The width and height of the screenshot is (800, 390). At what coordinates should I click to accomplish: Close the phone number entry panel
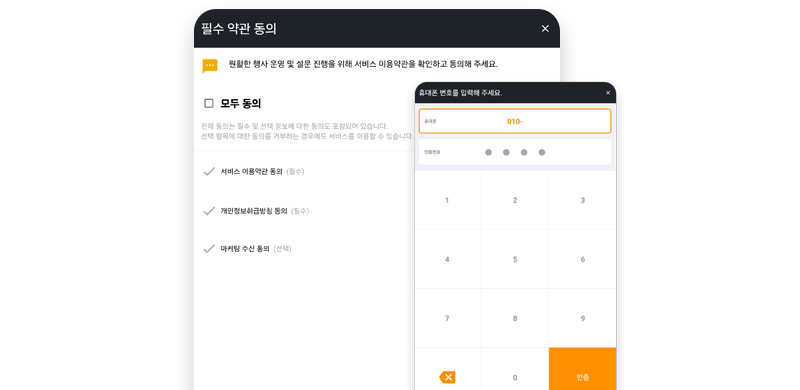[608, 93]
